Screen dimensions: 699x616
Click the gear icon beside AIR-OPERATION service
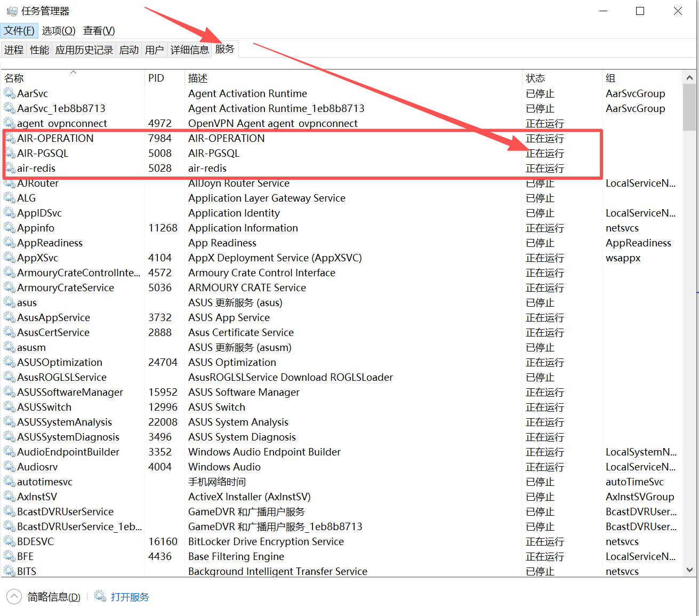[10, 138]
